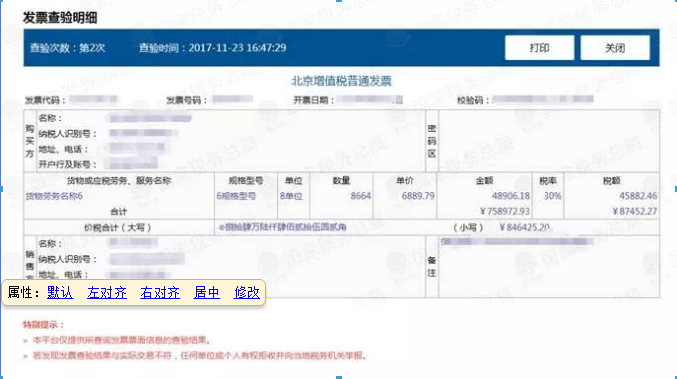Click the unit price 6889.79
The height and width of the screenshot is (379, 677).
418,196
